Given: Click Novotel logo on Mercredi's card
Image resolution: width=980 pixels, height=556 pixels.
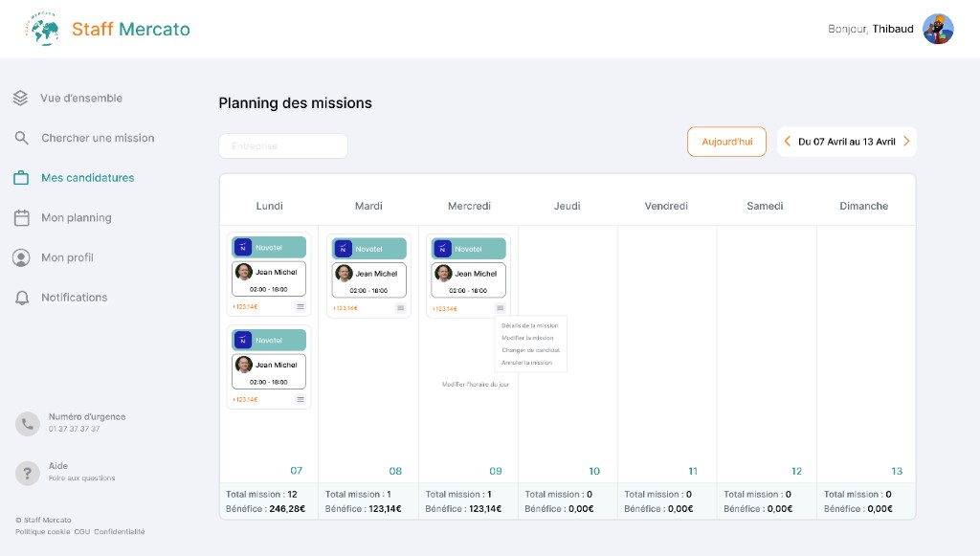Looking at the screenshot, I should (x=442, y=249).
